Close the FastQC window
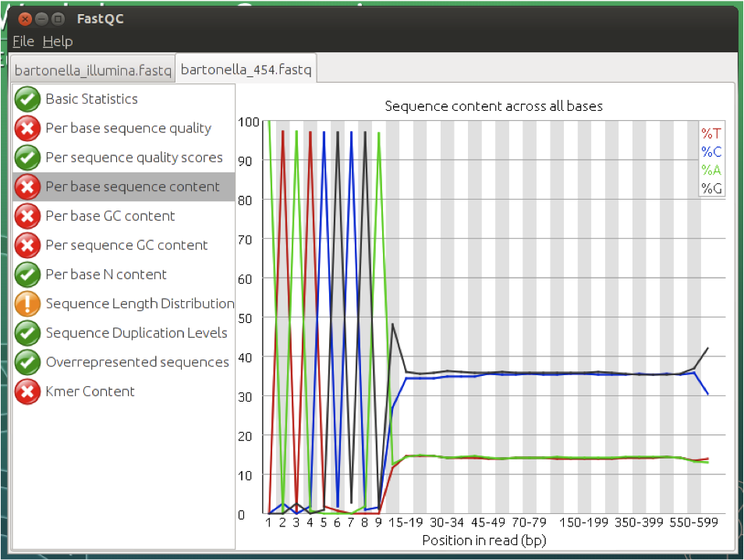 25,19
